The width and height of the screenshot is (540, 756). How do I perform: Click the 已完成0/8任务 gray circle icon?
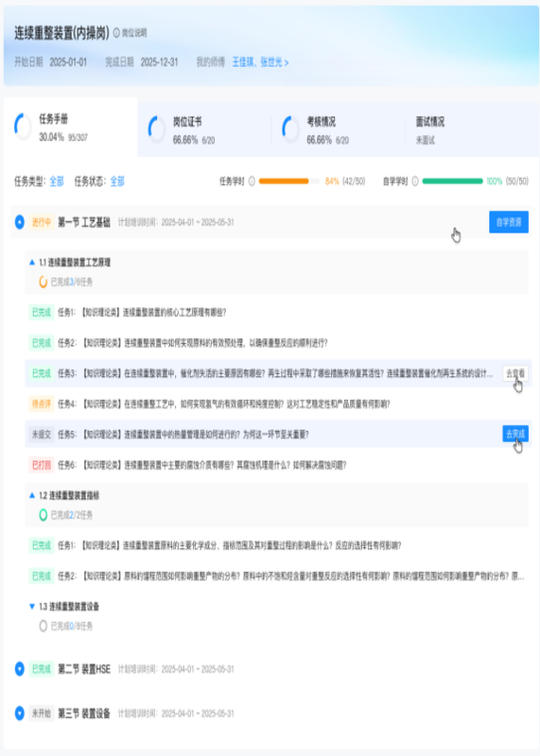pos(43,626)
